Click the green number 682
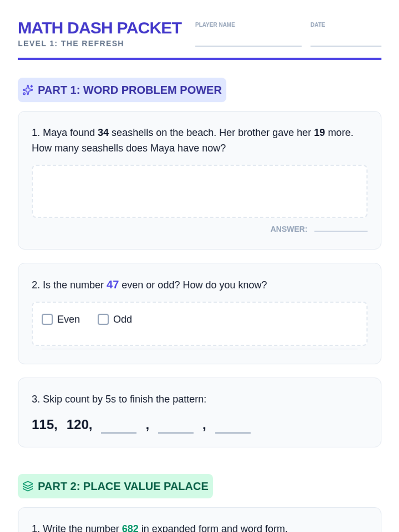Image resolution: width=399 pixels, height=532 pixels. 130,528
